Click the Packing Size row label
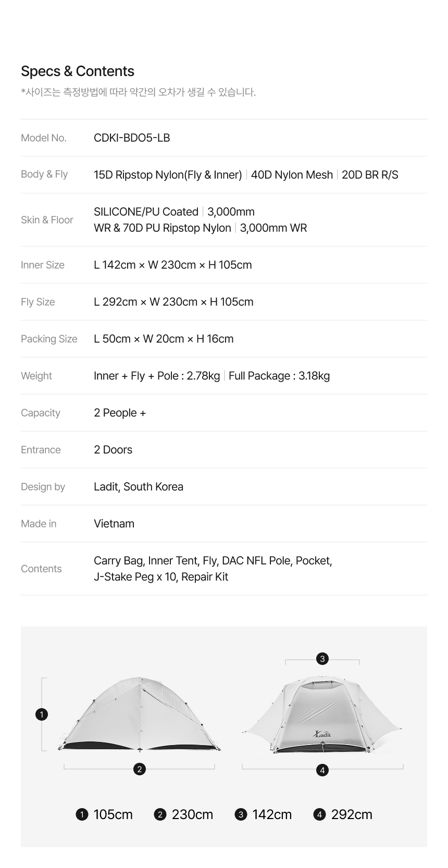The image size is (448, 868). pos(49,339)
